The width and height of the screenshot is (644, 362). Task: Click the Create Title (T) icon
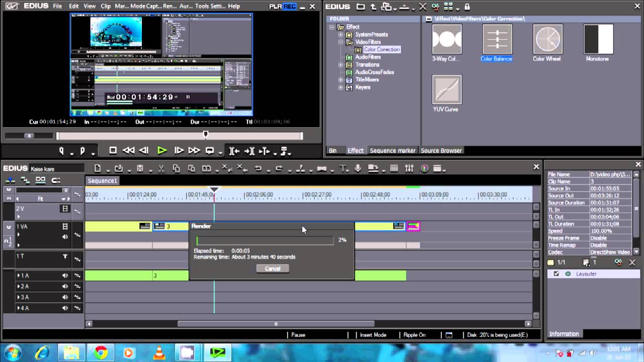[343, 168]
